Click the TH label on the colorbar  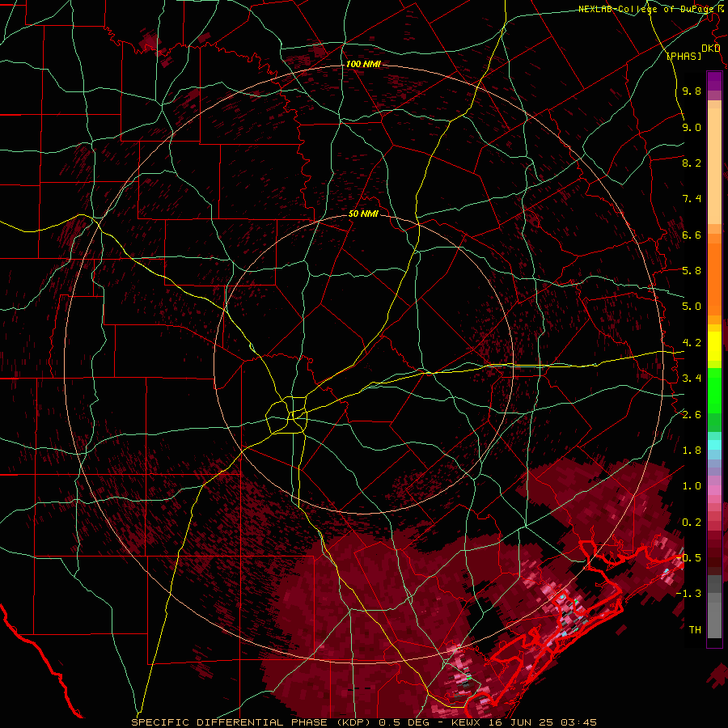coord(695,630)
